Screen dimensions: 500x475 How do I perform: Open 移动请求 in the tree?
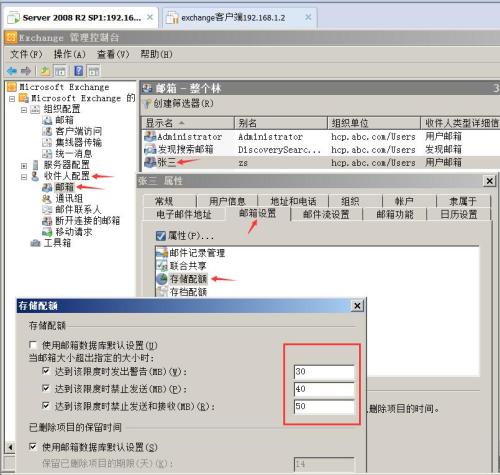[74, 232]
